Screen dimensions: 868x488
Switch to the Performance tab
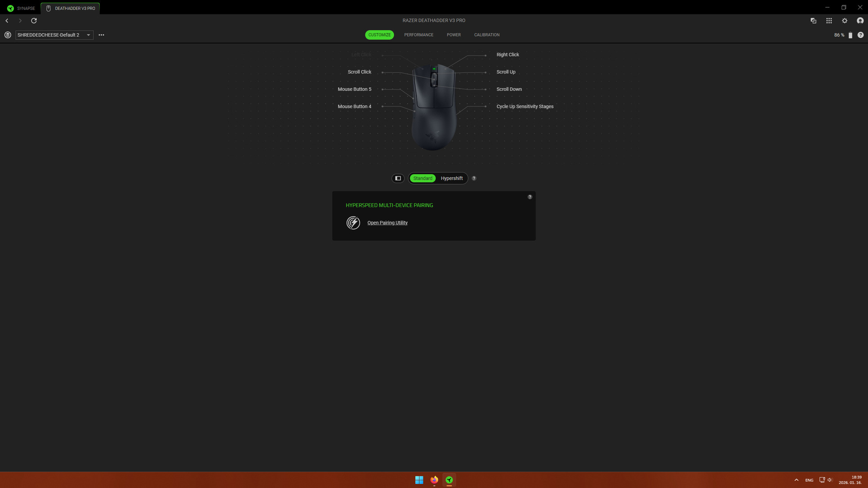pos(418,35)
